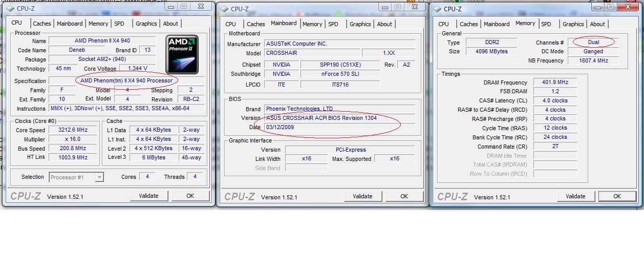The image size is (644, 269).
Task: Click the CPU-Z title icon in right window
Action: (x=437, y=9)
